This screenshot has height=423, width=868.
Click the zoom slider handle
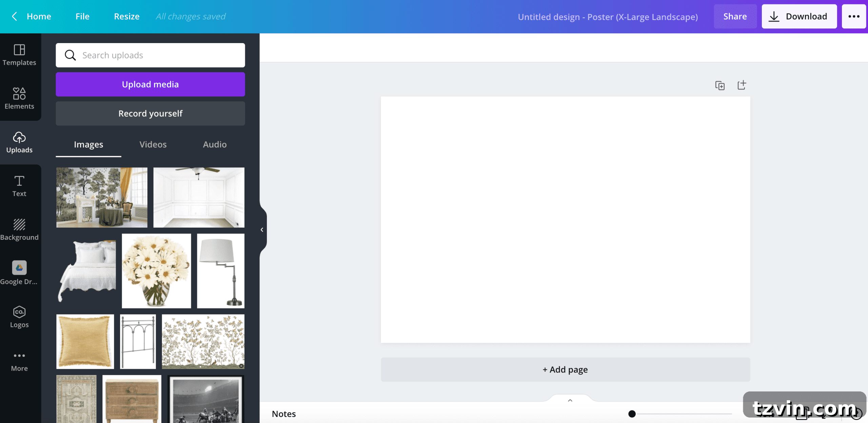coord(632,414)
